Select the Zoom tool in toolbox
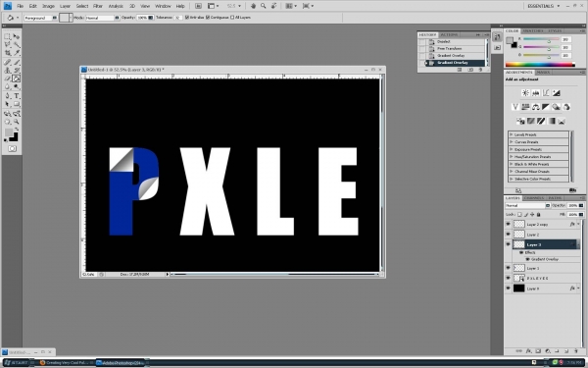The height and width of the screenshot is (368, 588). [17, 122]
